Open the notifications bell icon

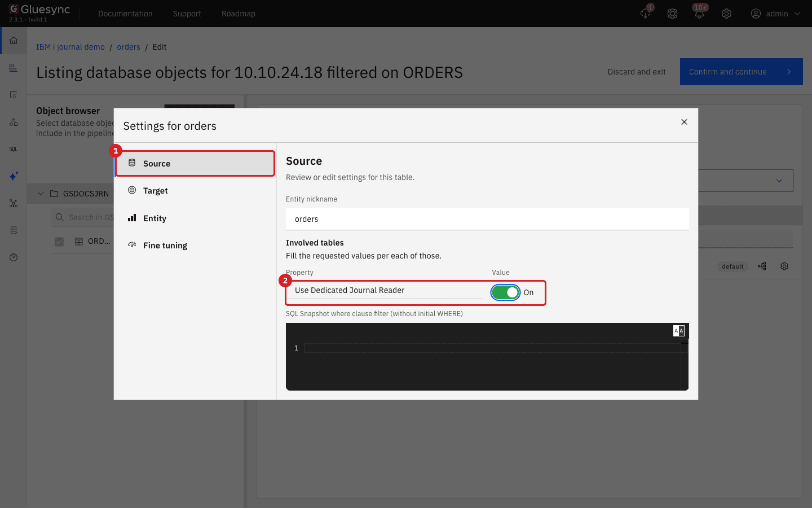click(x=699, y=14)
